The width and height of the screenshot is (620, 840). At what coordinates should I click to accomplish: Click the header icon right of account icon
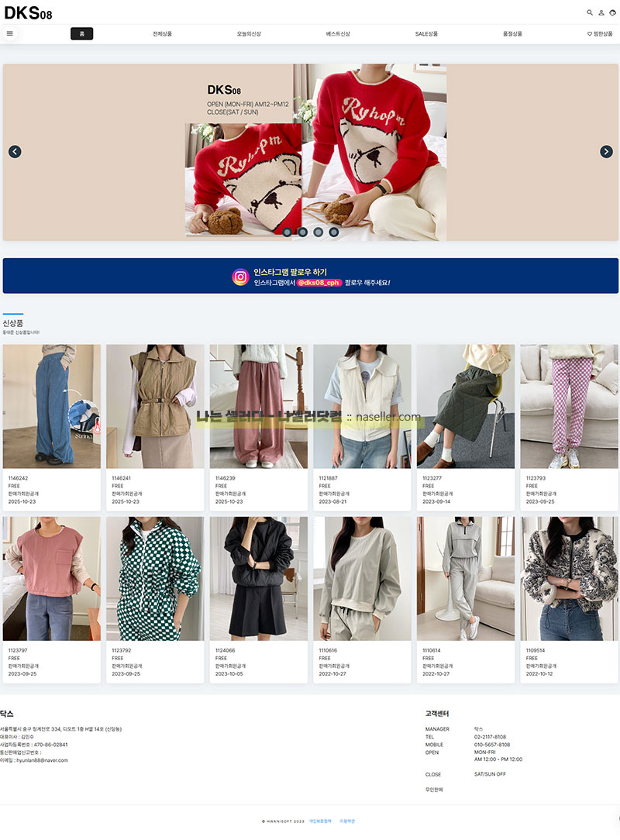tap(612, 12)
